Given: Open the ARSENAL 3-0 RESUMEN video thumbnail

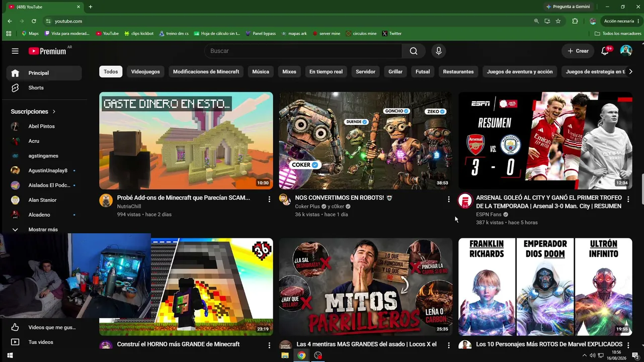Looking at the screenshot, I should 545,141.
